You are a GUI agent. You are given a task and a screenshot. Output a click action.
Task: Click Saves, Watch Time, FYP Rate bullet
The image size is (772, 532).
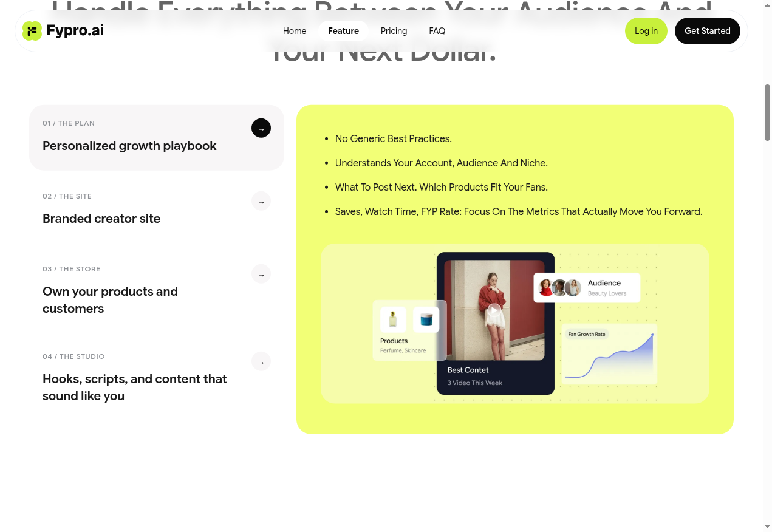519,211
